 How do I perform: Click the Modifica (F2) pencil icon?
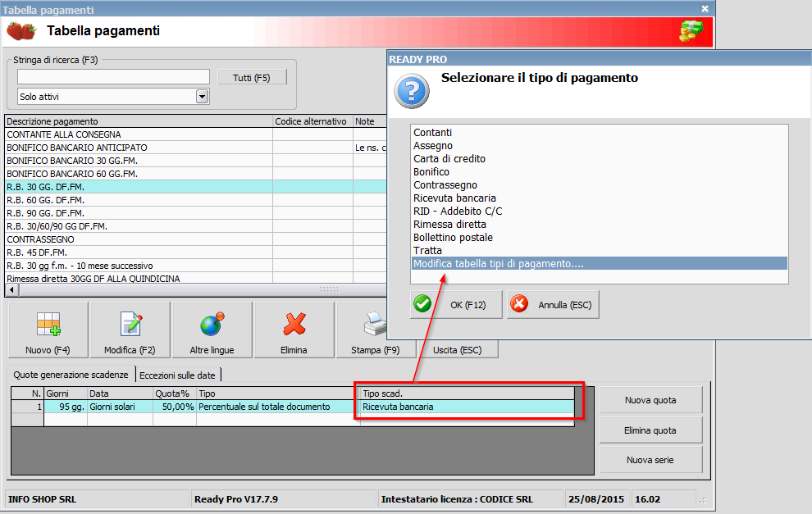pyautogui.click(x=130, y=325)
